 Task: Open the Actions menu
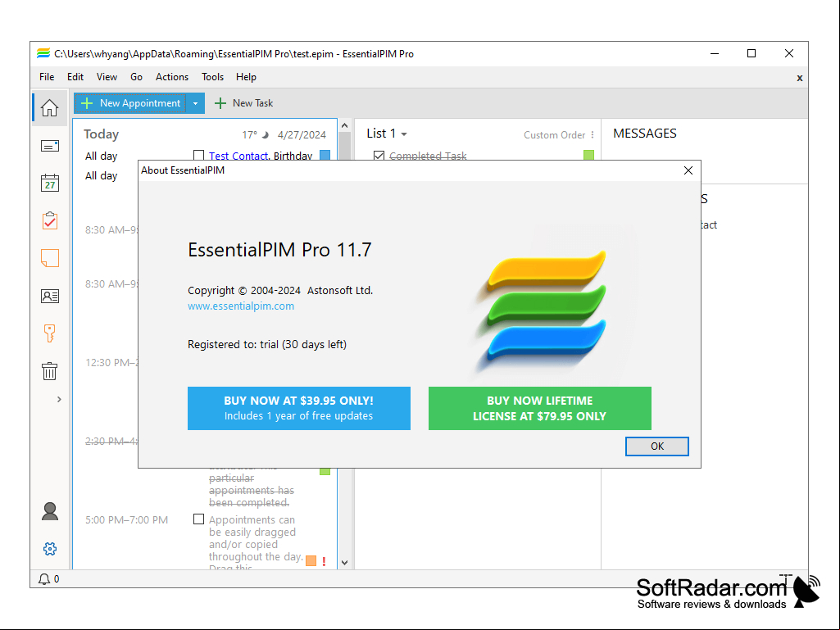click(x=172, y=77)
